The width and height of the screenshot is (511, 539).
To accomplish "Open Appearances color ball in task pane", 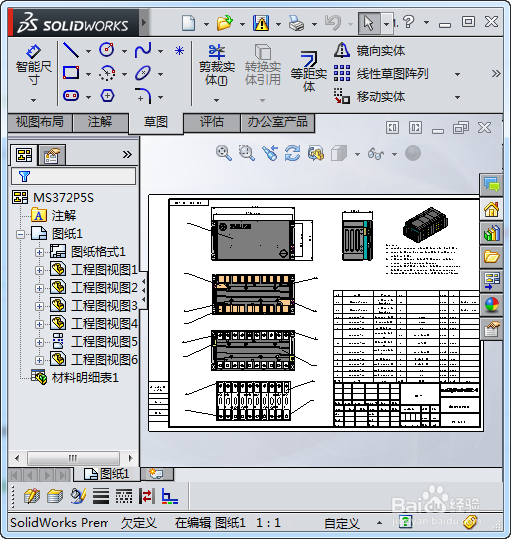I will coord(491,305).
